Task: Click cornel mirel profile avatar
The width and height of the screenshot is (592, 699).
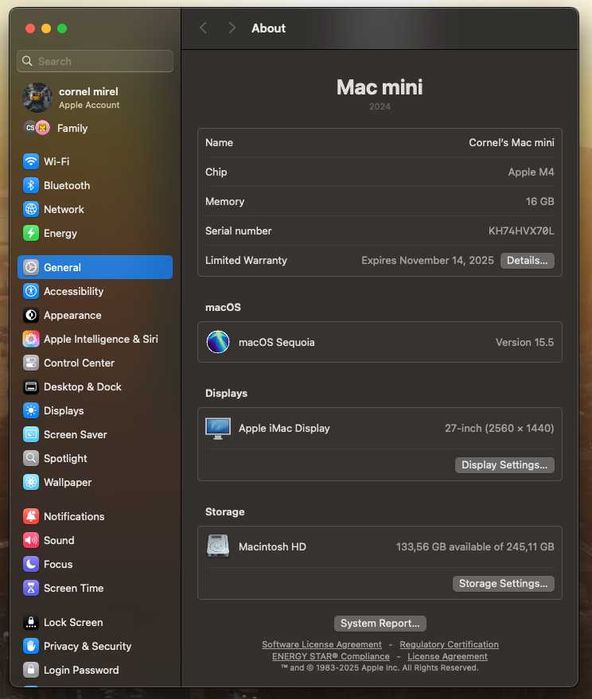Action: (x=37, y=97)
